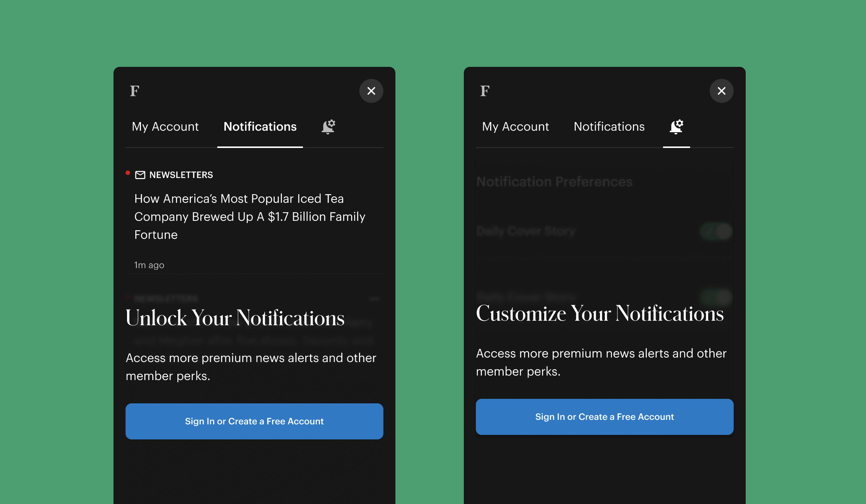Open the Notifications tab on the left panel
Viewport: 866px width, 504px height.
pyautogui.click(x=260, y=127)
